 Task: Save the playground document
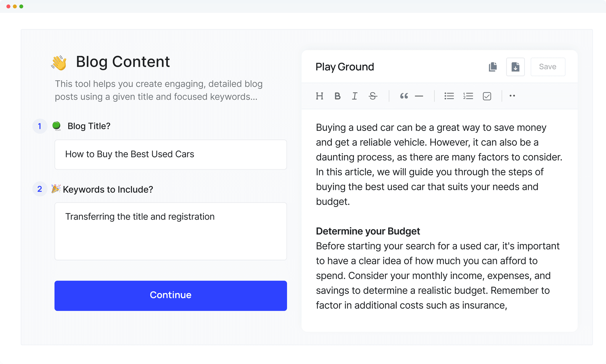(547, 67)
